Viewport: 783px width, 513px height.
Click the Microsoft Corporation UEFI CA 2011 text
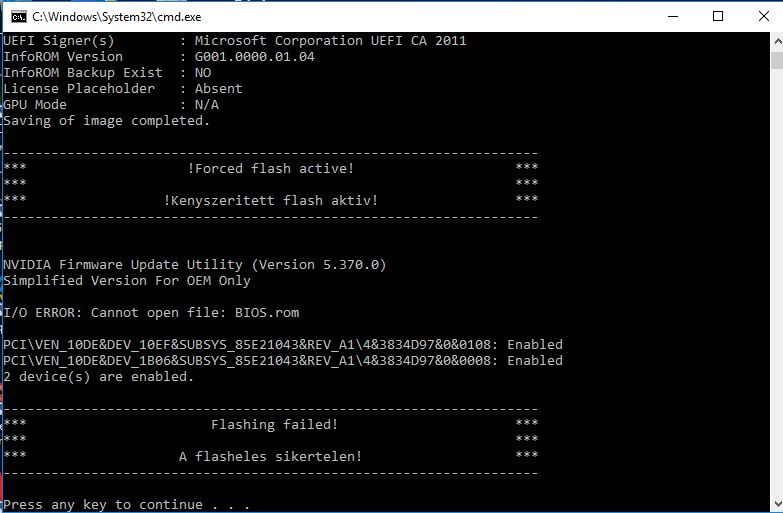click(331, 40)
